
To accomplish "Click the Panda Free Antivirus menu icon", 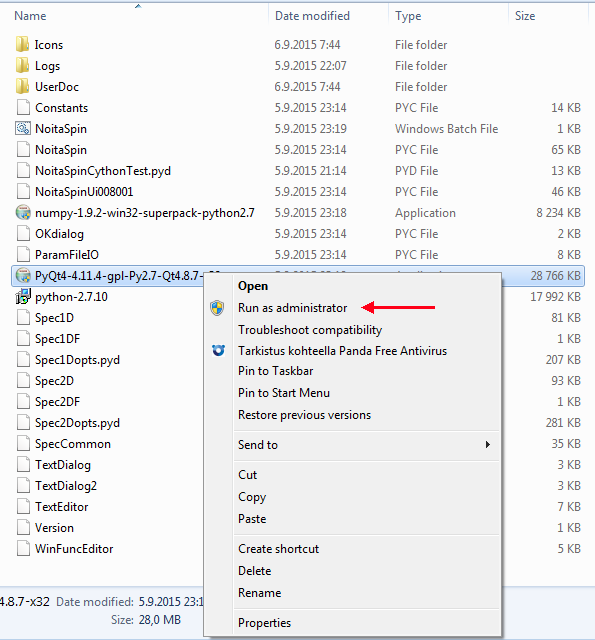I will click(x=218, y=351).
